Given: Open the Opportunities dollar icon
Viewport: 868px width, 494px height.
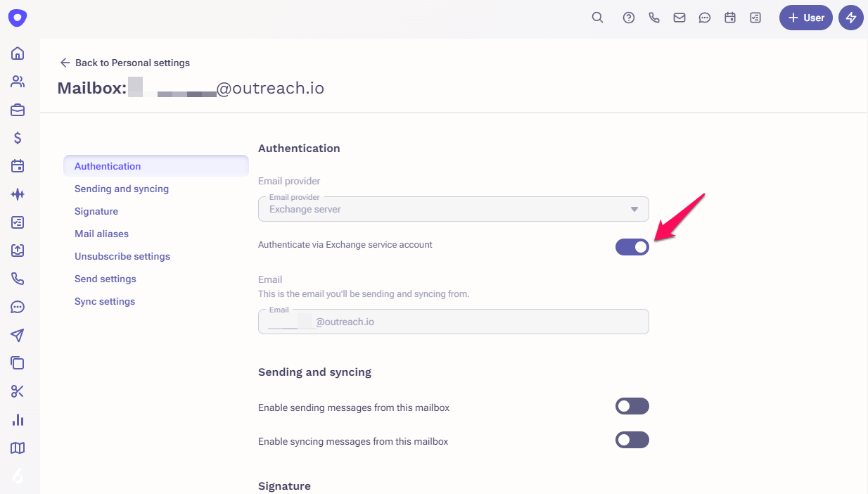Looking at the screenshot, I should pyautogui.click(x=18, y=138).
